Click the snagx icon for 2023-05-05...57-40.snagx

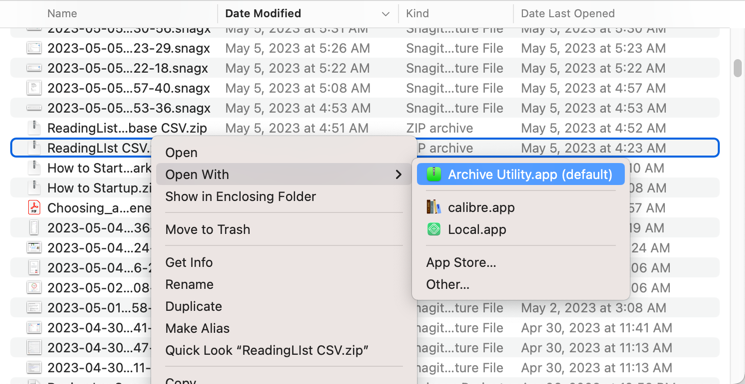click(x=34, y=88)
